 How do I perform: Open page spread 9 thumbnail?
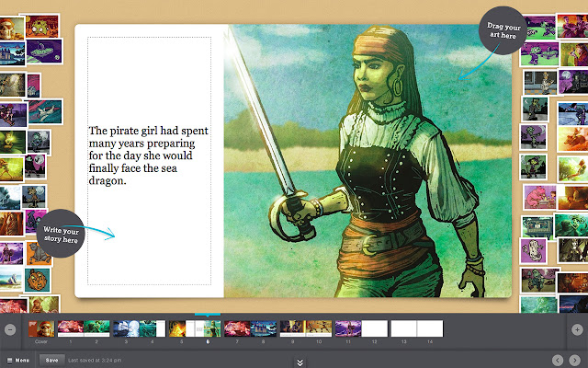pyautogui.click(x=292, y=328)
